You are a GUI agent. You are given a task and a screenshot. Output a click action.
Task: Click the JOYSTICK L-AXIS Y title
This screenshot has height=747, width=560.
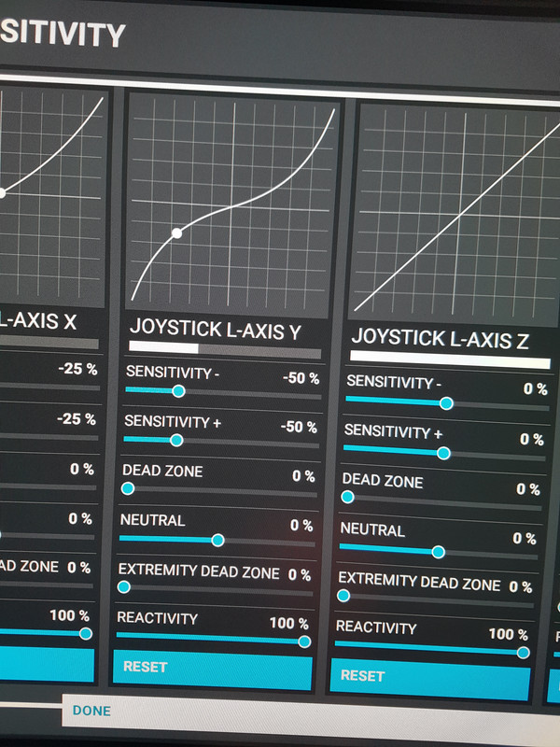pos(216,330)
